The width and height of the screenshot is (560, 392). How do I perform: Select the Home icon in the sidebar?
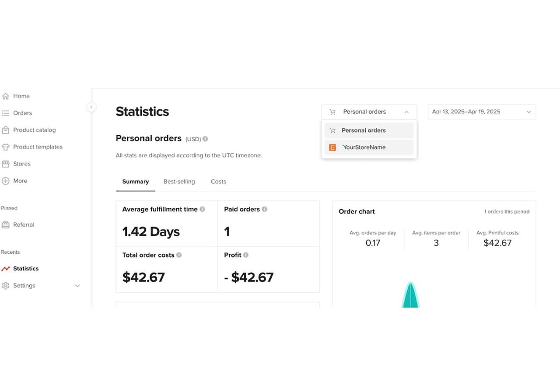6,96
